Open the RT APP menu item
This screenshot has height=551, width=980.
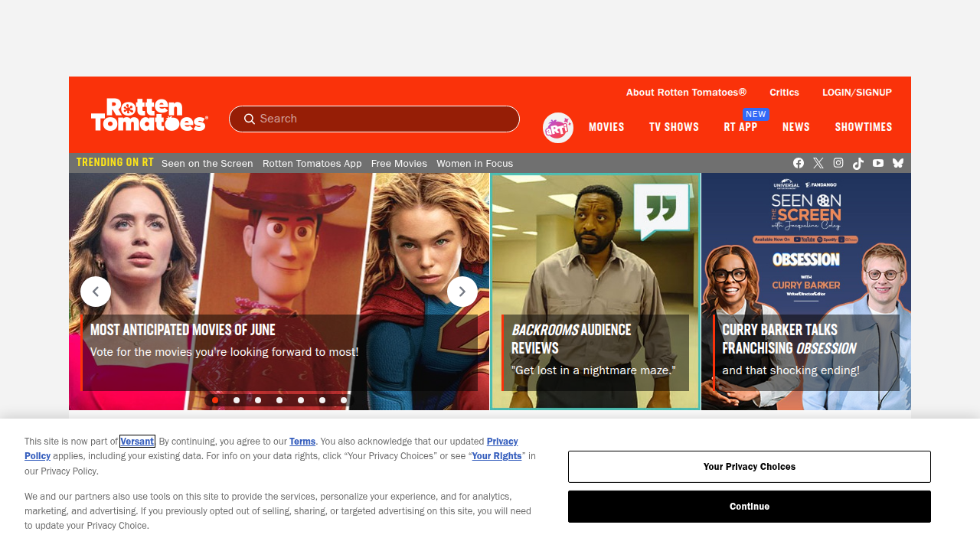[740, 127]
